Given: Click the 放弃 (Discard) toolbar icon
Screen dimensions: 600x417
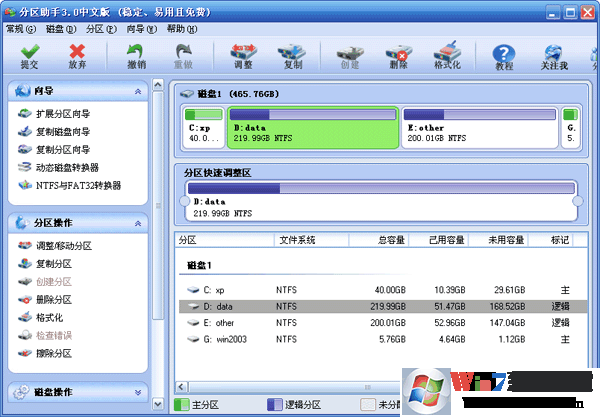Looking at the screenshot, I should 77,56.
